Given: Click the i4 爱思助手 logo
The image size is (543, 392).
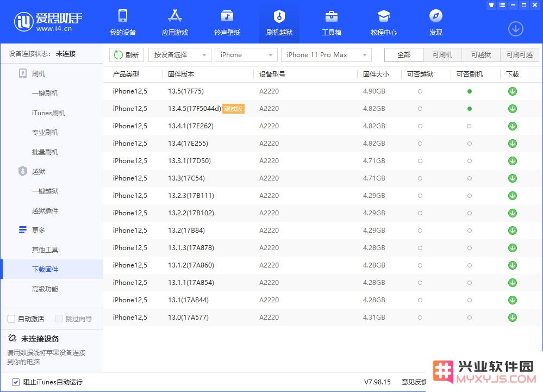Looking at the screenshot, I should [48, 21].
